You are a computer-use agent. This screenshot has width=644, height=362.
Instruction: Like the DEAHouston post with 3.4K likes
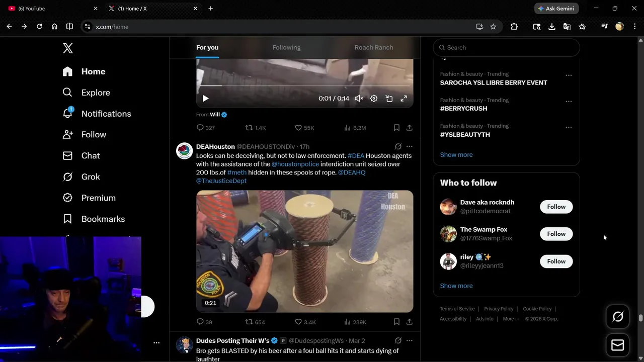click(305, 322)
